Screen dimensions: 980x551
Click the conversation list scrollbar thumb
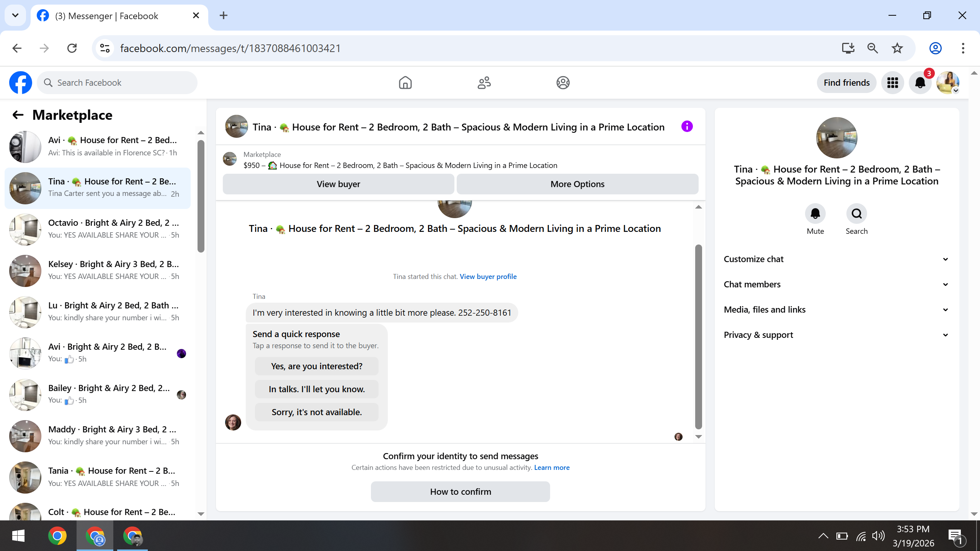[x=201, y=196]
